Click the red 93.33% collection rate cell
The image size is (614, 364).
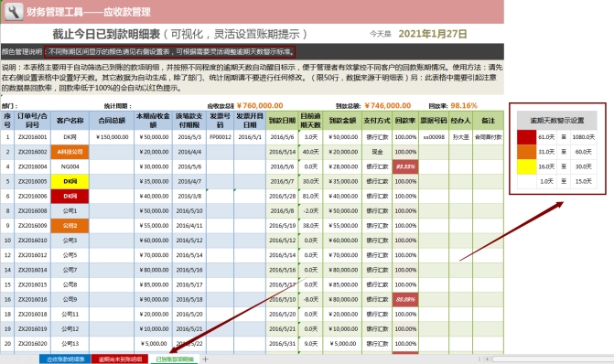(405, 166)
